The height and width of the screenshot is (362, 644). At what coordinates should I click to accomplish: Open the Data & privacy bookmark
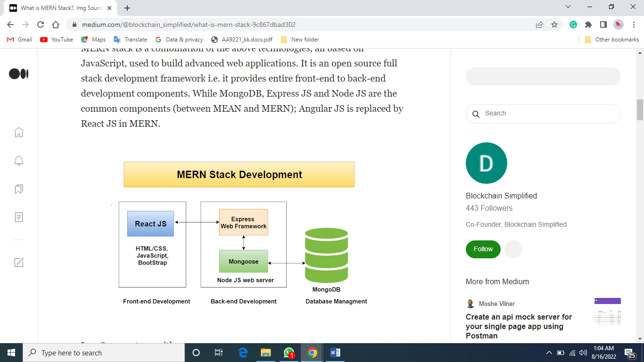pos(179,40)
